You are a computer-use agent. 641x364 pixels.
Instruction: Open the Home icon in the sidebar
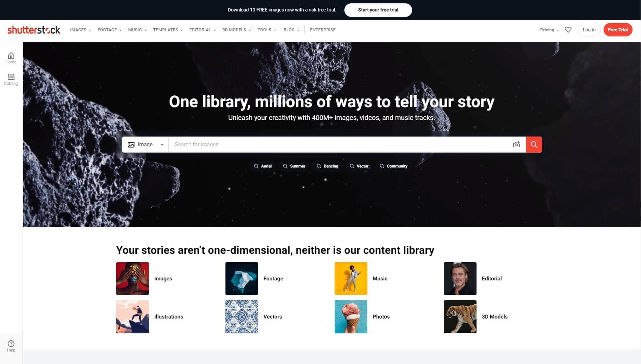11,58
